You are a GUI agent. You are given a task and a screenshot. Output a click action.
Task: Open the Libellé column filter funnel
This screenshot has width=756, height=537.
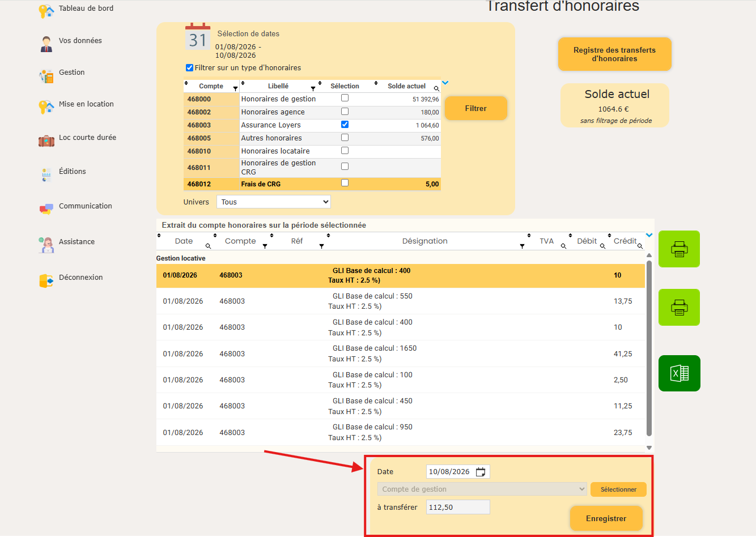click(x=313, y=89)
